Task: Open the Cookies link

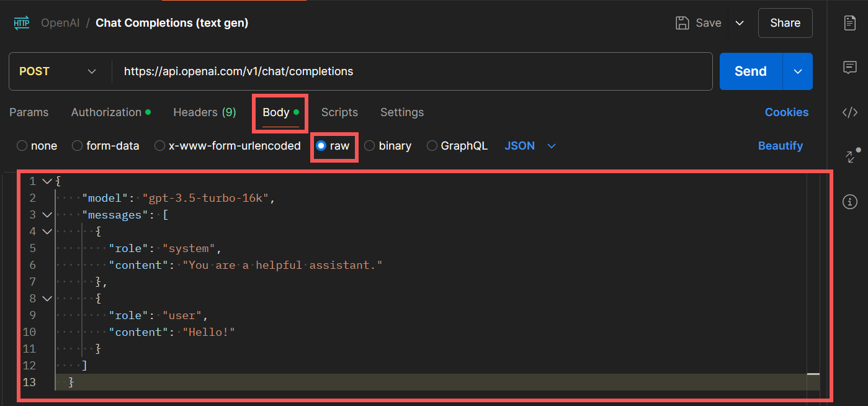Action: click(x=787, y=112)
